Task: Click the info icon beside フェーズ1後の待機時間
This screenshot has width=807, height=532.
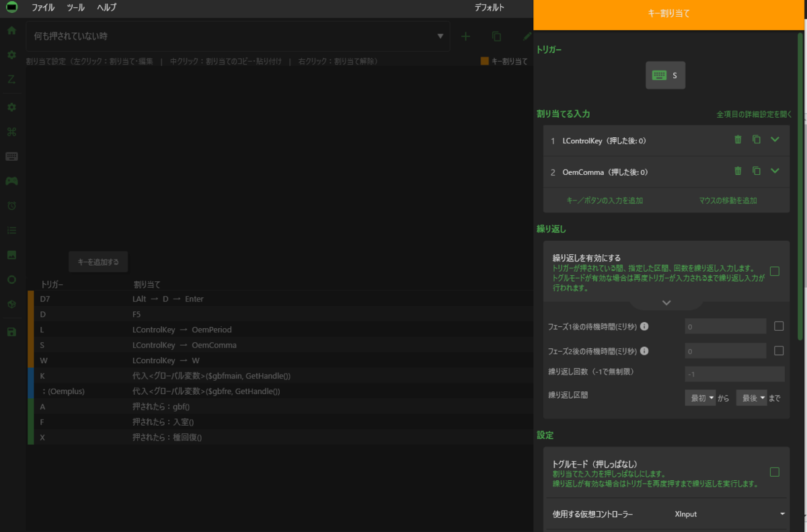Action: tap(644, 326)
